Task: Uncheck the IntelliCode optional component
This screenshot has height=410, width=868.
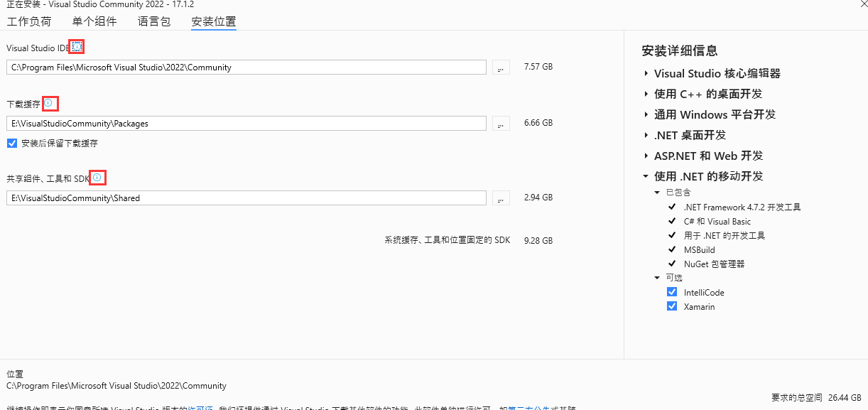Action: pos(672,292)
